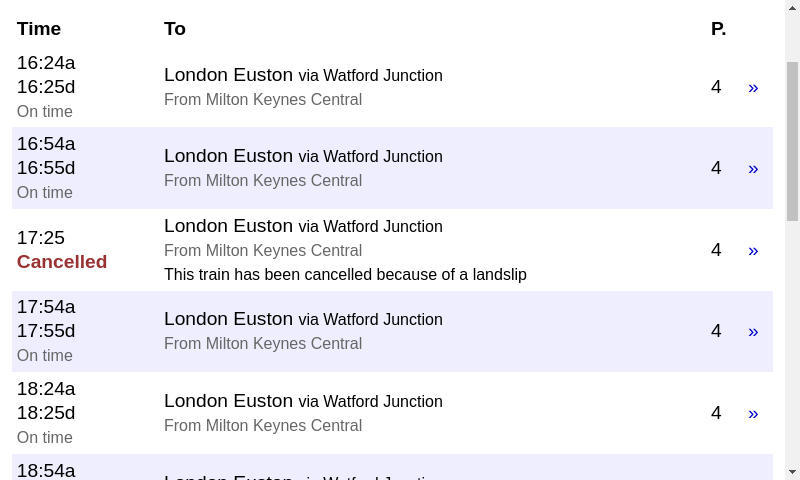Viewport: 800px width, 480px height.
Task: Click On time status under 18:25d
Action: 45,438
